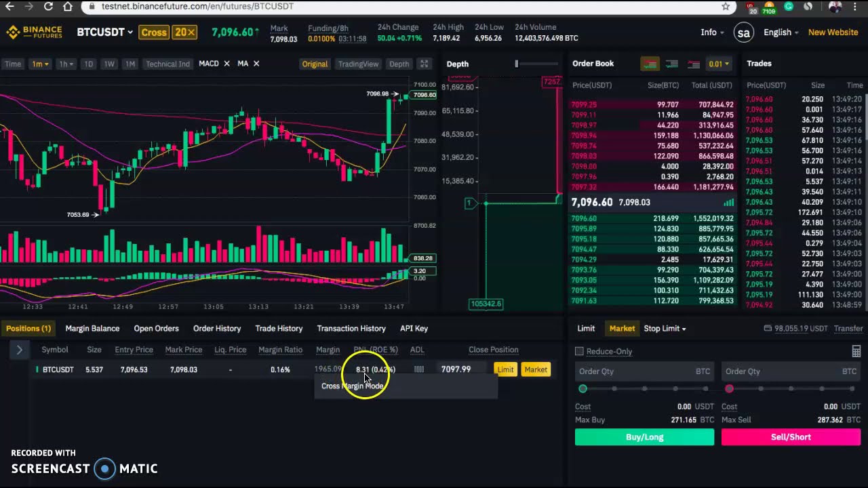The width and height of the screenshot is (868, 488).
Task: Select the Market order tab
Action: point(622,328)
